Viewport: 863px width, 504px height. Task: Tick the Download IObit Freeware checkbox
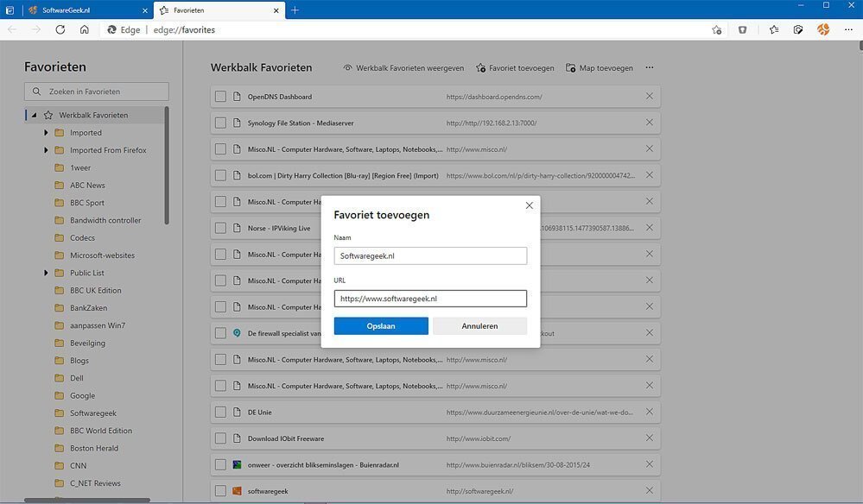pos(220,438)
